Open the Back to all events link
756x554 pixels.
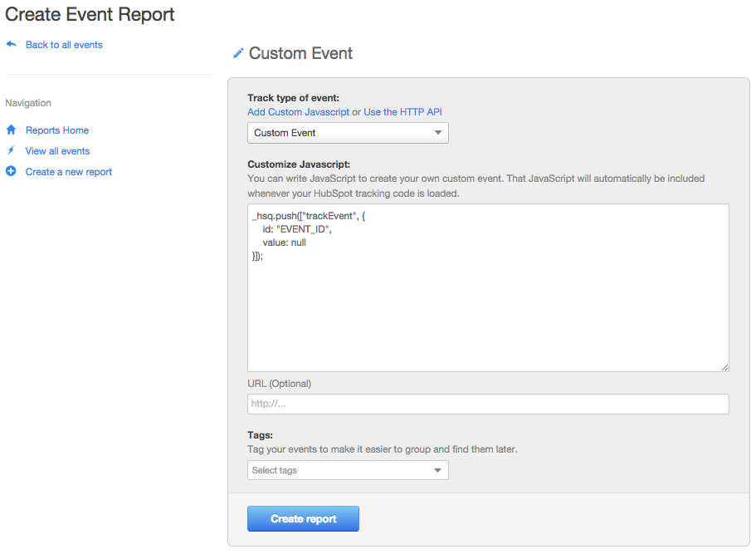[64, 45]
